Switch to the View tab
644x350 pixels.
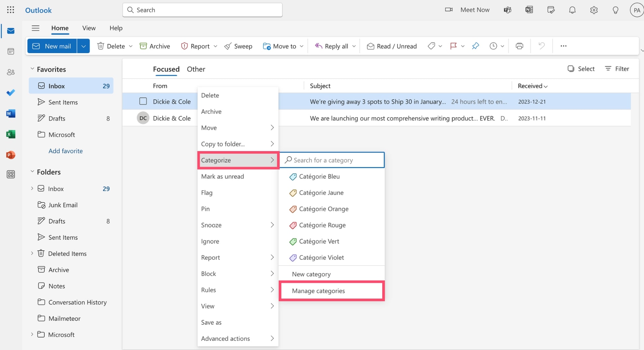click(x=89, y=28)
